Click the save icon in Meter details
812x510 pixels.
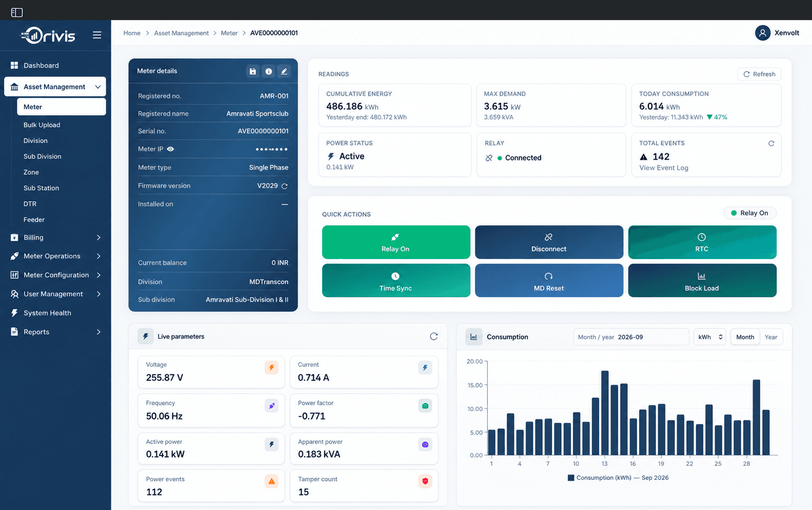252,71
